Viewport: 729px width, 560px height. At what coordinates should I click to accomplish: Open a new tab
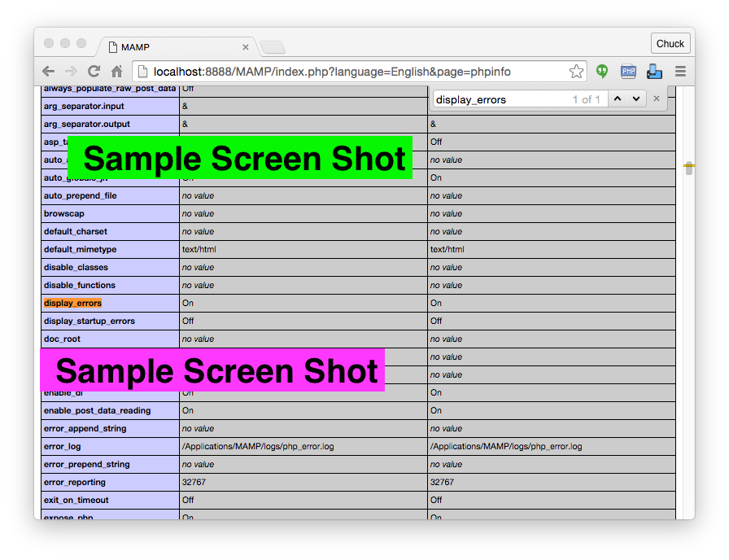point(273,47)
